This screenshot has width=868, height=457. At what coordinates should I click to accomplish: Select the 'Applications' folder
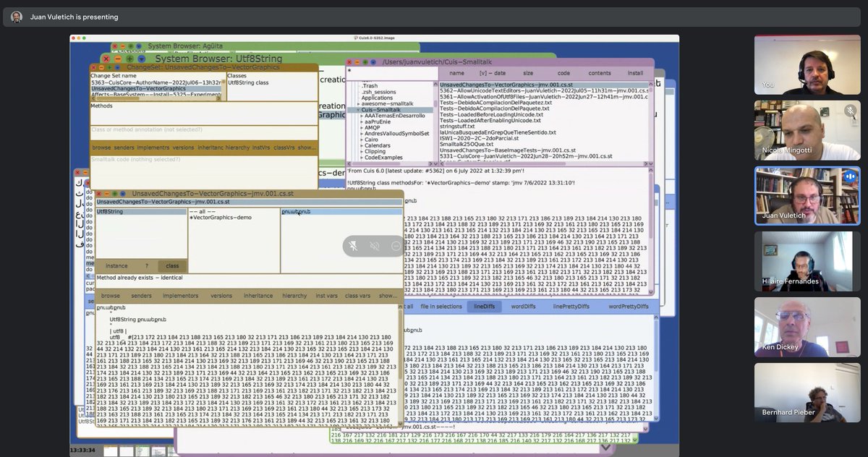(378, 98)
